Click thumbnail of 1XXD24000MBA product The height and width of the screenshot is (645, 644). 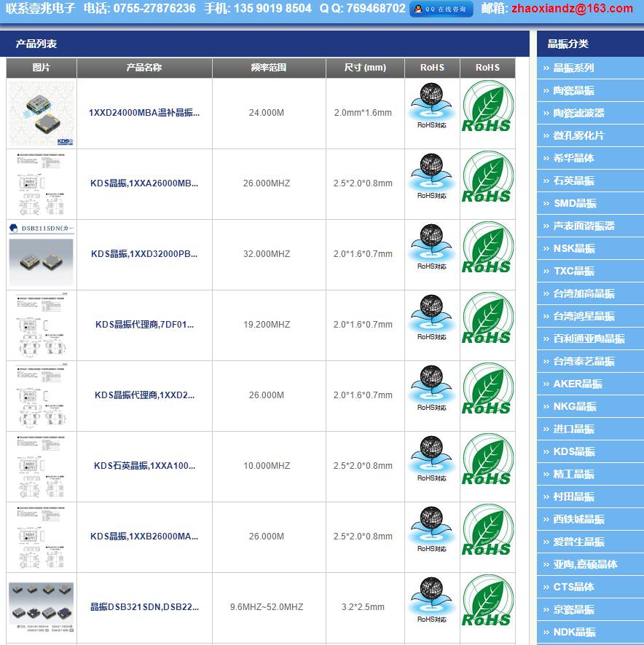pos(42,113)
